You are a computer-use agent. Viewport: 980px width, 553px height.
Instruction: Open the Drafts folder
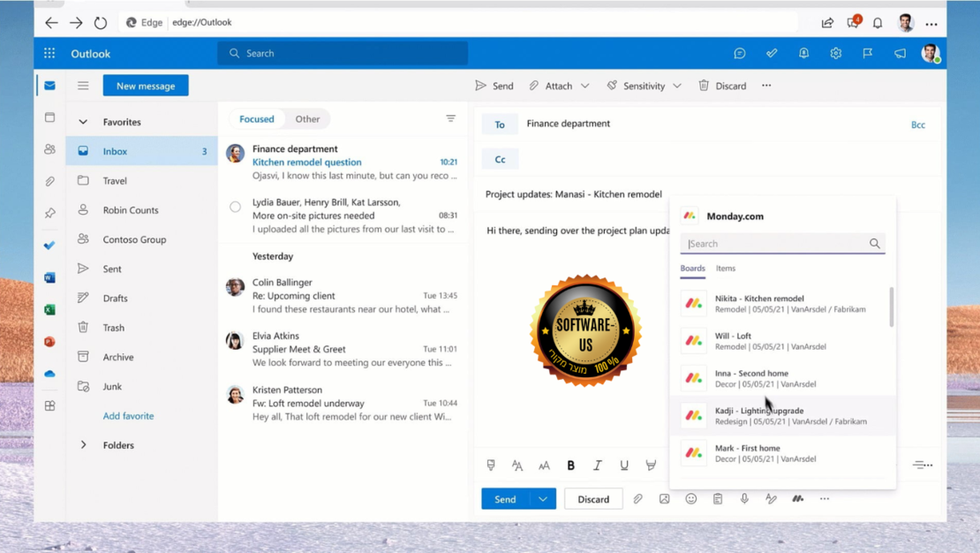tap(142, 299)
